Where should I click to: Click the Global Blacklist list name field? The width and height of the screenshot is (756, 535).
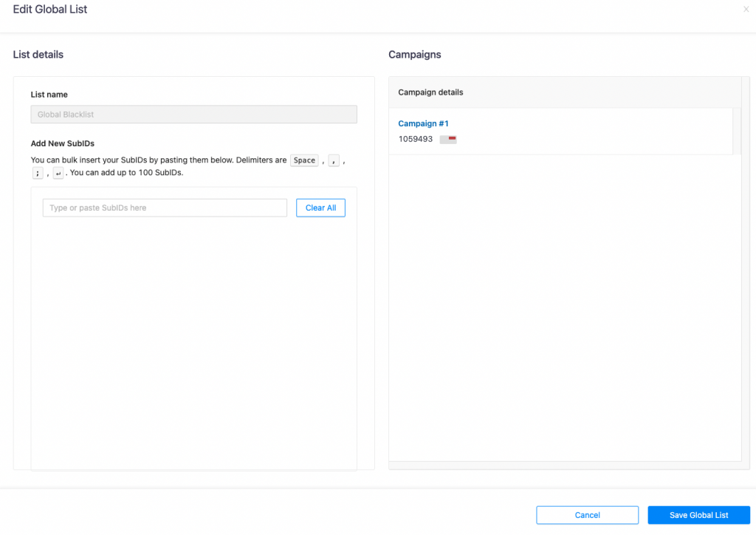coord(193,115)
